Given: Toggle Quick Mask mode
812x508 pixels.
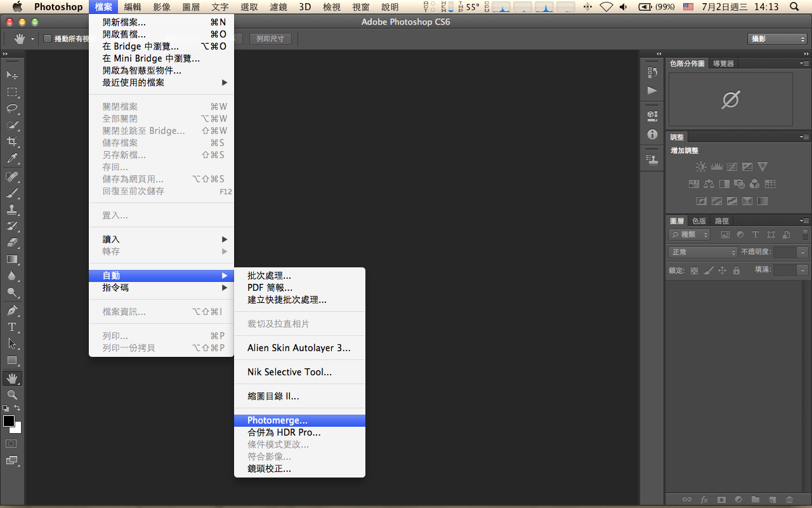Looking at the screenshot, I should click(x=12, y=443).
